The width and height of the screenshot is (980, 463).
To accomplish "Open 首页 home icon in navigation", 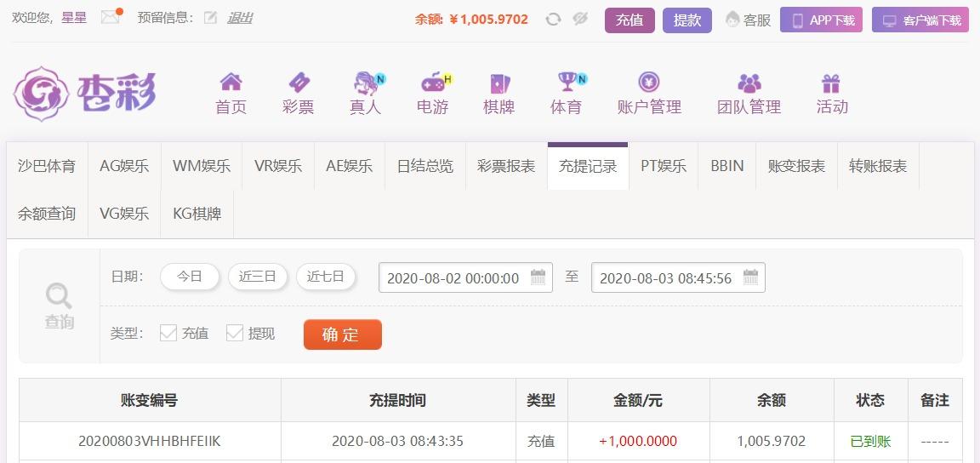I will 231,82.
